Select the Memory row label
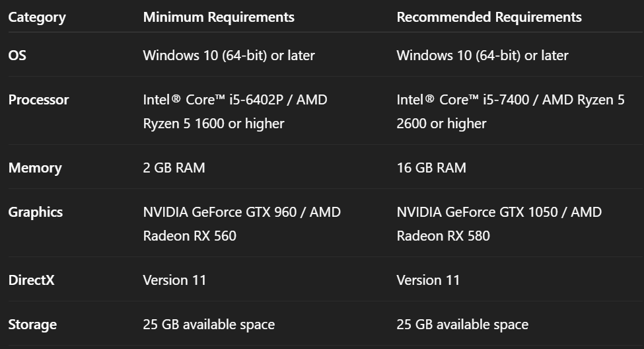The width and height of the screenshot is (644, 349). pyautogui.click(x=34, y=168)
